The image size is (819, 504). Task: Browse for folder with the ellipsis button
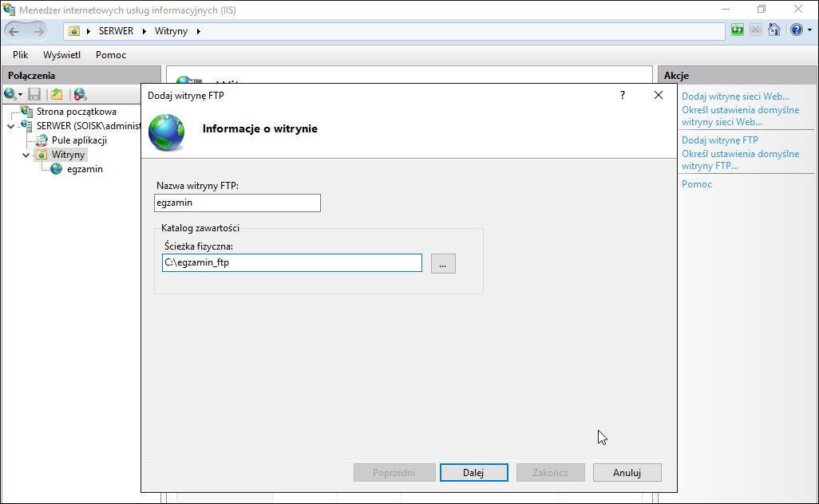[443, 263]
